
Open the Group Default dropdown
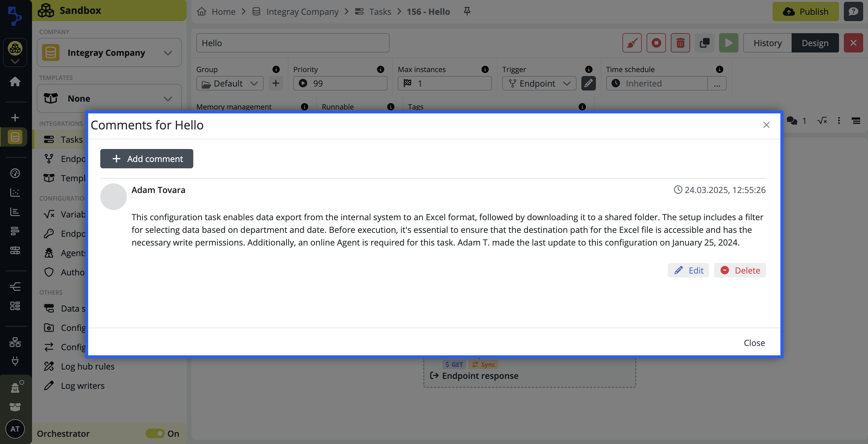(230, 83)
